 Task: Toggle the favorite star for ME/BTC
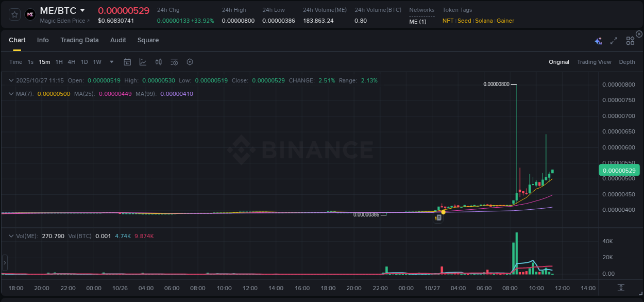[14, 14]
